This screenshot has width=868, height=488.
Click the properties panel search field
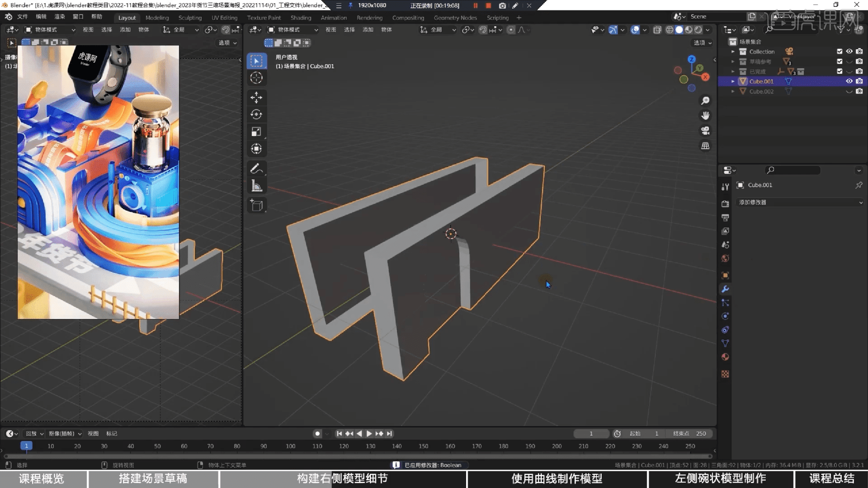tap(793, 170)
